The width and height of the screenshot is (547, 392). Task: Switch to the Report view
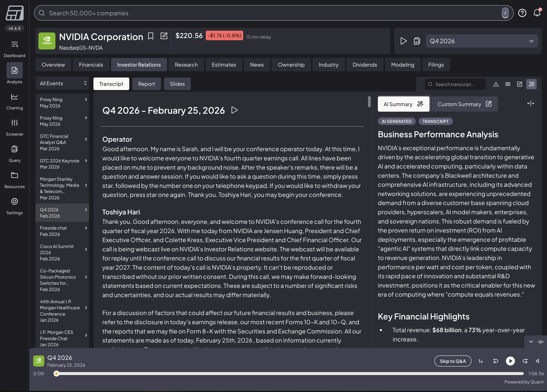pyautogui.click(x=146, y=84)
